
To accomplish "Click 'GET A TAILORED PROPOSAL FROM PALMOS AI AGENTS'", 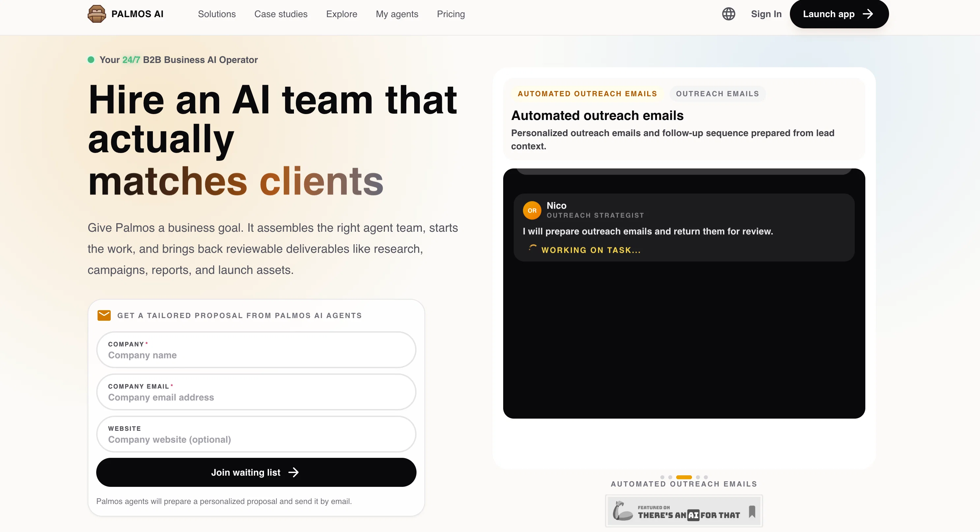I will [240, 315].
